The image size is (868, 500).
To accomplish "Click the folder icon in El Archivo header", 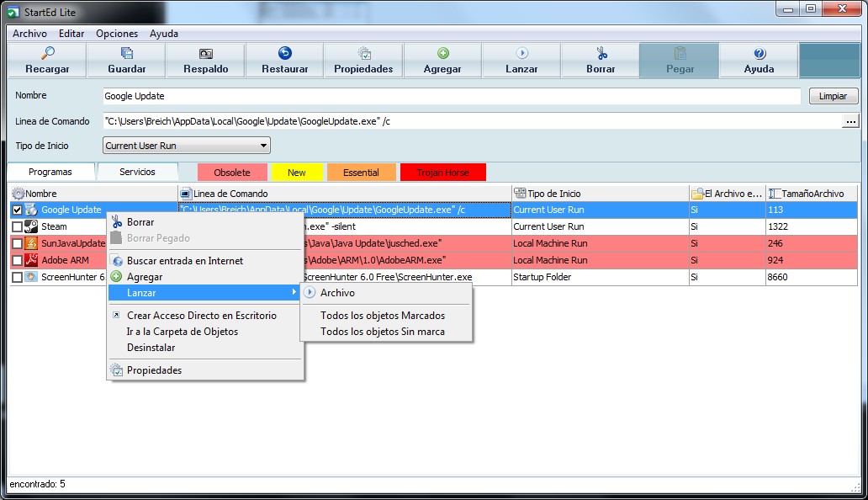I will [697, 194].
